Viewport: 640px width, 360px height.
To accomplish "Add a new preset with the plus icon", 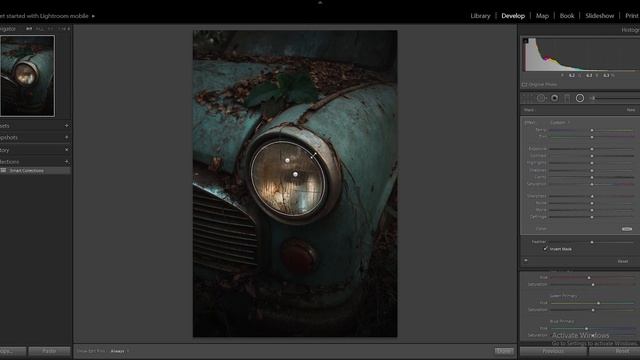I will [x=67, y=126].
